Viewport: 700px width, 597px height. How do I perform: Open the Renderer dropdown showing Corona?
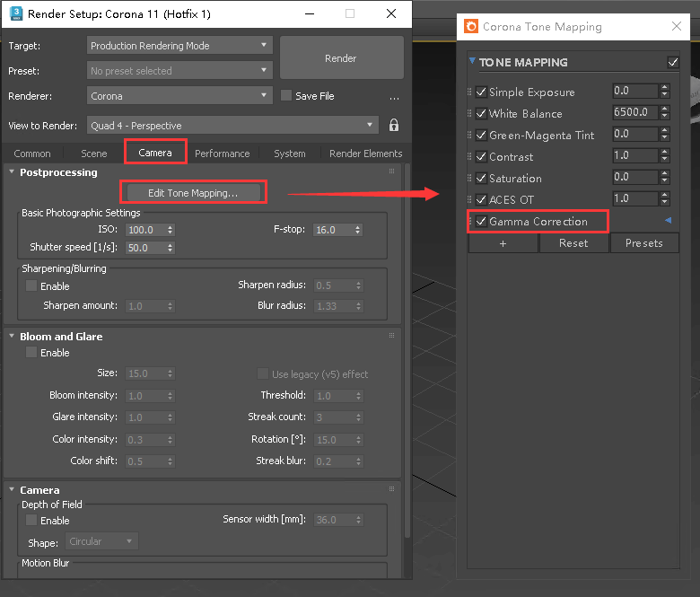179,95
